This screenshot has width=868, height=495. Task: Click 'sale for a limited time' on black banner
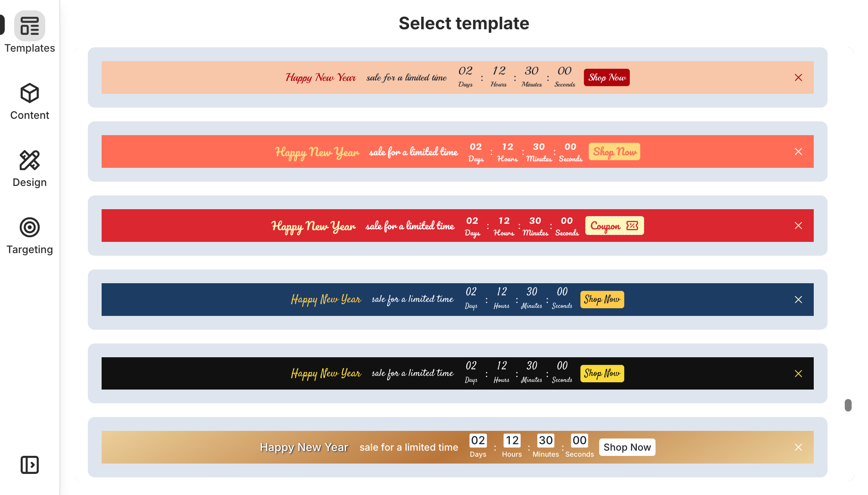412,374
